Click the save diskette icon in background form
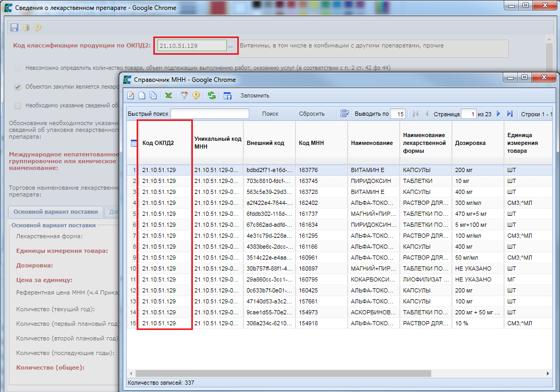This screenshot has height=392, width=560. pos(14,28)
